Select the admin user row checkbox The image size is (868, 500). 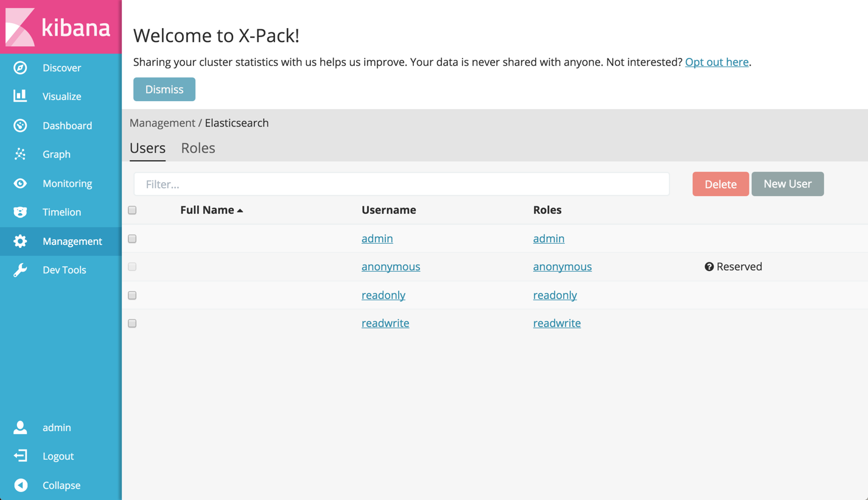(132, 238)
